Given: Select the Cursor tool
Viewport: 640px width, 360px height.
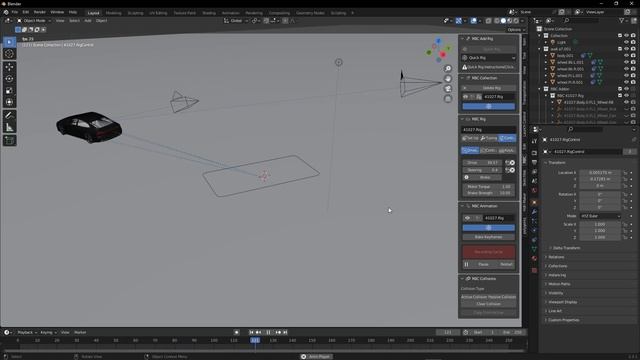Looking at the screenshot, I should click(9, 54).
